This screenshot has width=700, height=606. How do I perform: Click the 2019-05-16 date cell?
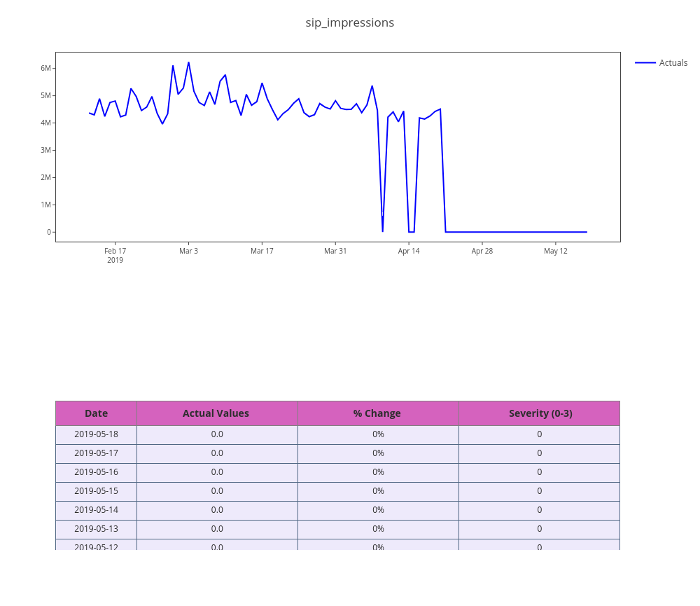(x=97, y=472)
